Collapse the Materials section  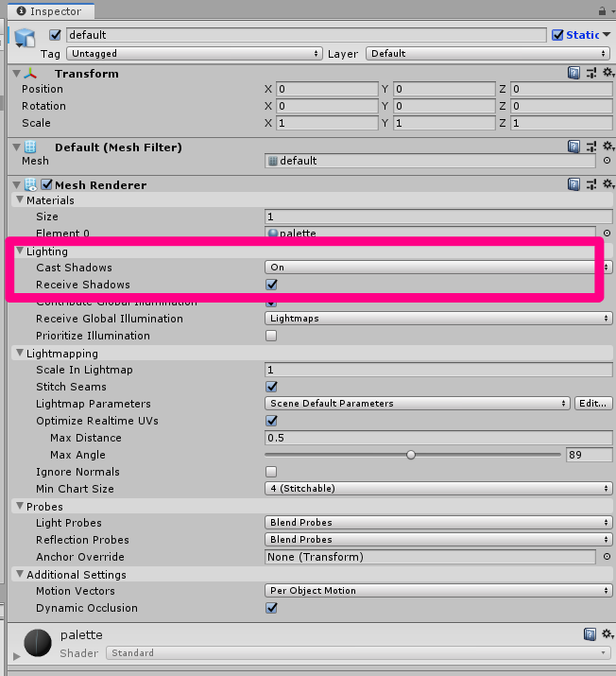(x=20, y=199)
